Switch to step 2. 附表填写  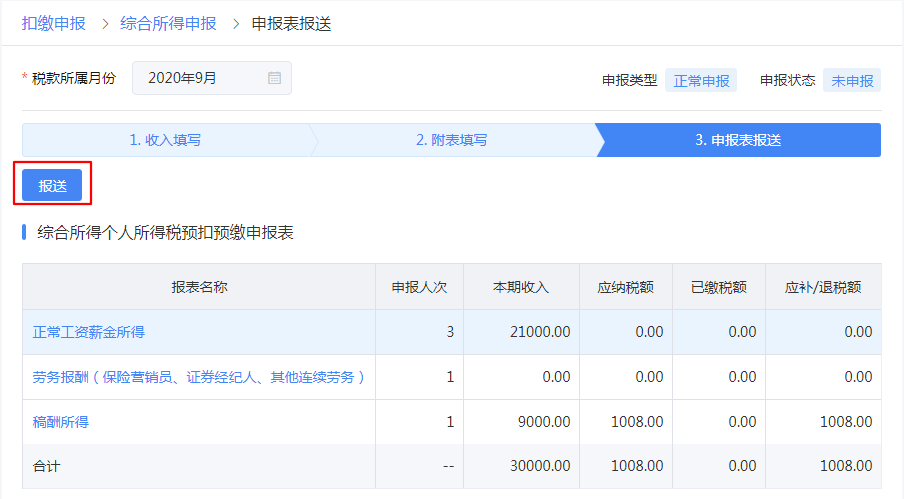coord(452,140)
